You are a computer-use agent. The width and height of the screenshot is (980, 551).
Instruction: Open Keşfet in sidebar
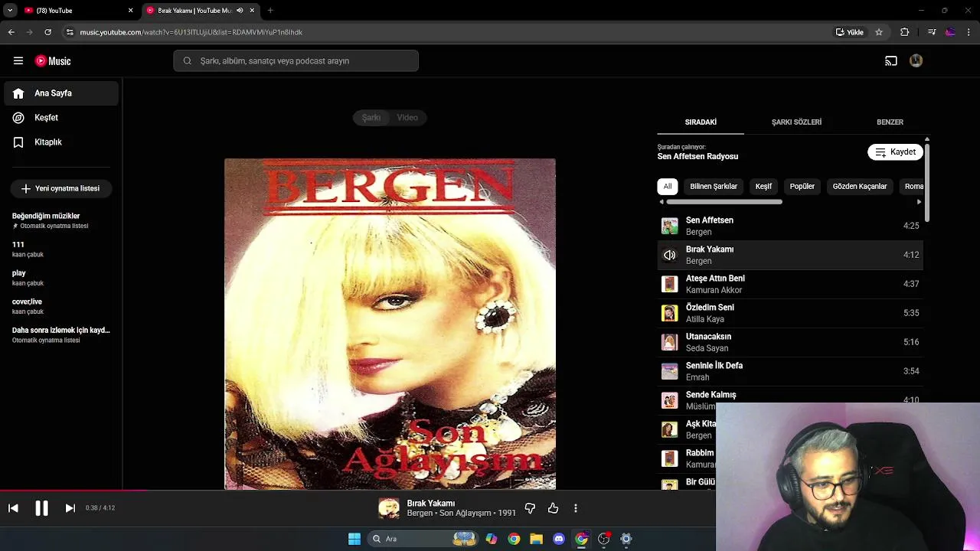pyautogui.click(x=61, y=118)
